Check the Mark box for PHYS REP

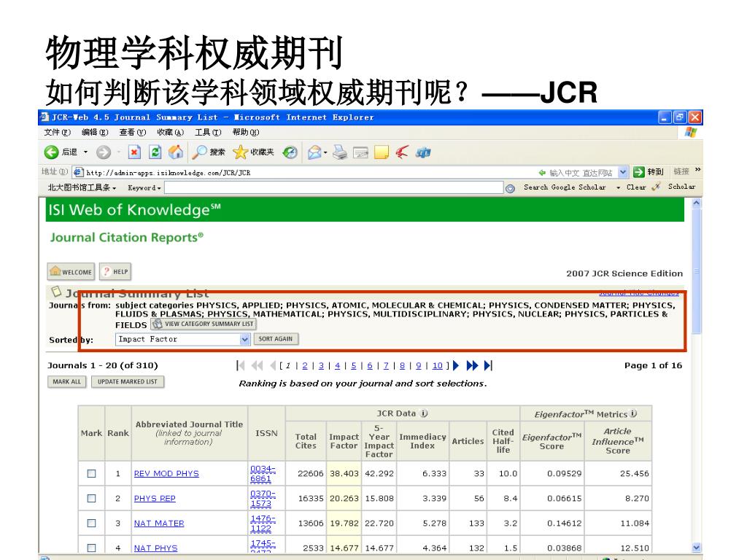(91, 498)
